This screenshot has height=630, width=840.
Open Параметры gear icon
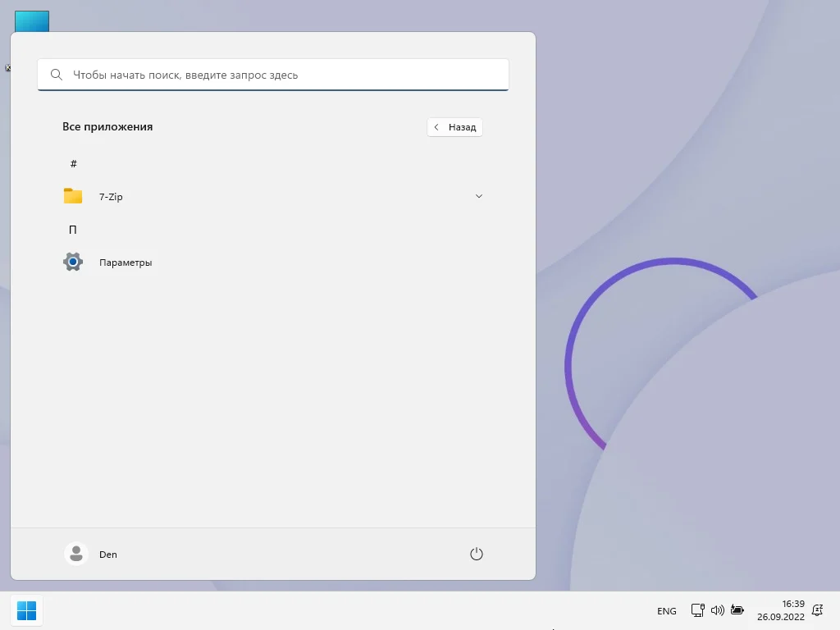point(73,262)
